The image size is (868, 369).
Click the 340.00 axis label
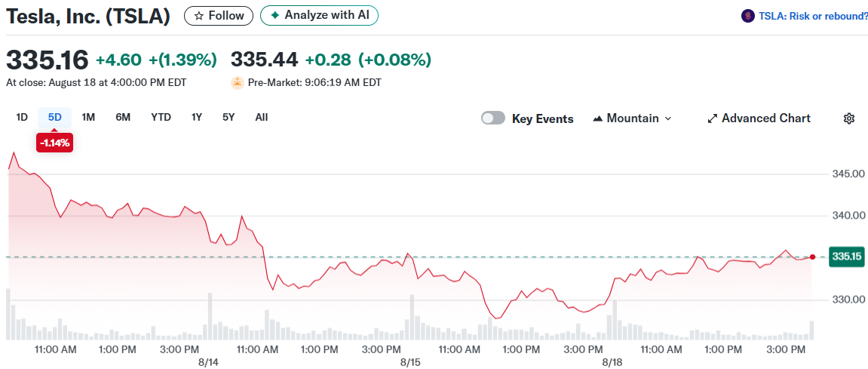click(848, 216)
